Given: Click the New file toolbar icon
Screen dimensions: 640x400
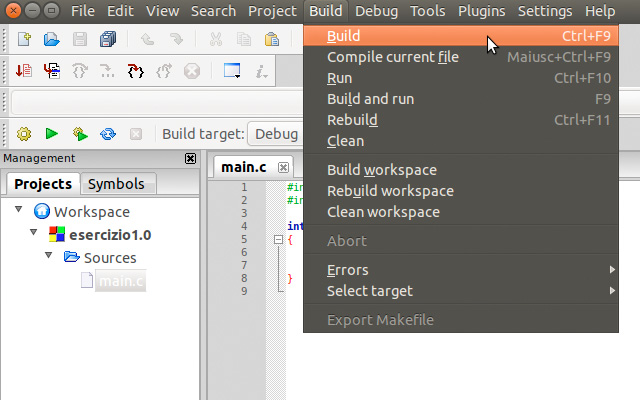Looking at the screenshot, I should (25, 40).
